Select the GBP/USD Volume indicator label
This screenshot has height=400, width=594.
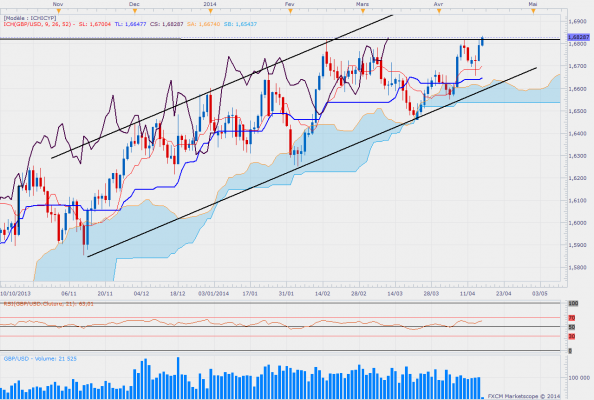point(40,358)
